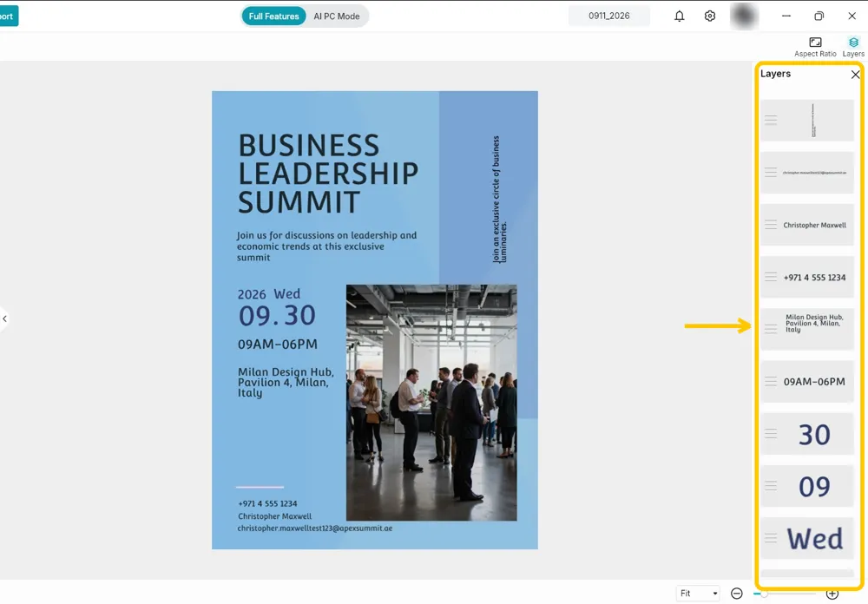Select the 30 layer

[806, 434]
